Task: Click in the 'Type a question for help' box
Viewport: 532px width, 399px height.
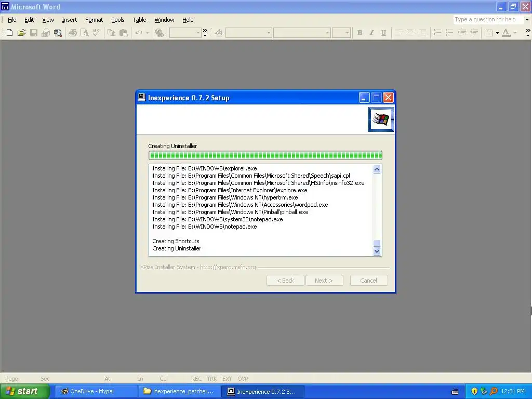Action: coord(488,19)
